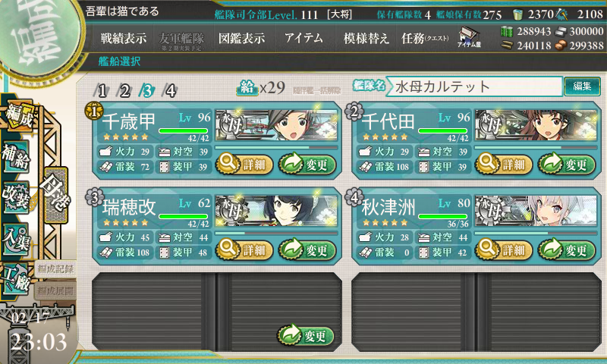Open the 入渠 docking side menu icon

click(x=16, y=239)
